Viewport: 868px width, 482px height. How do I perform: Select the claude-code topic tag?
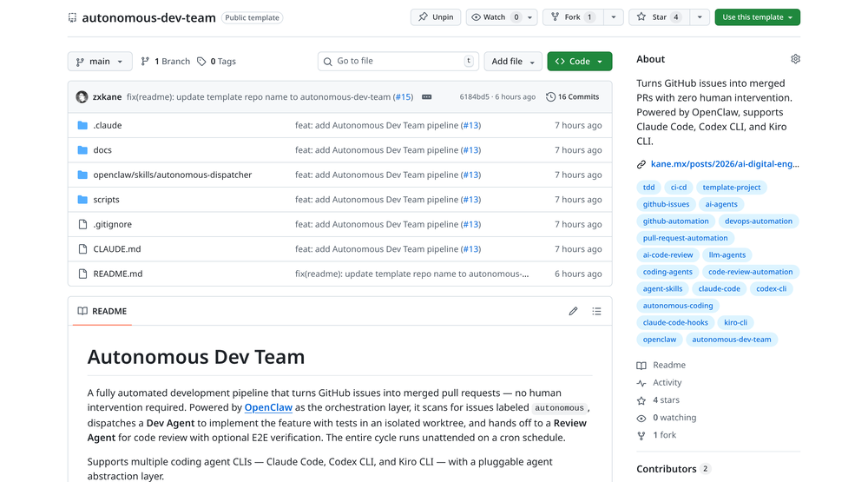pos(719,288)
